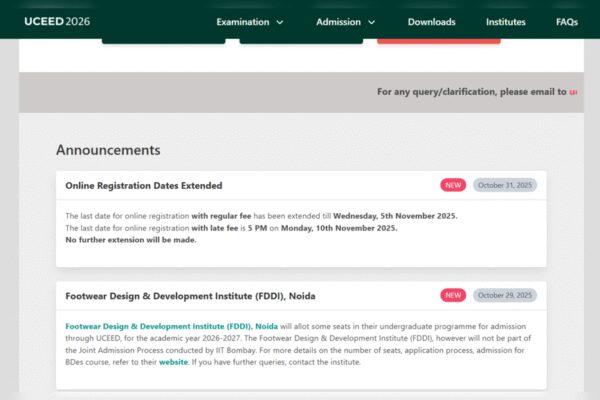Open the Online Registration Dates Extended announcement

[144, 186]
